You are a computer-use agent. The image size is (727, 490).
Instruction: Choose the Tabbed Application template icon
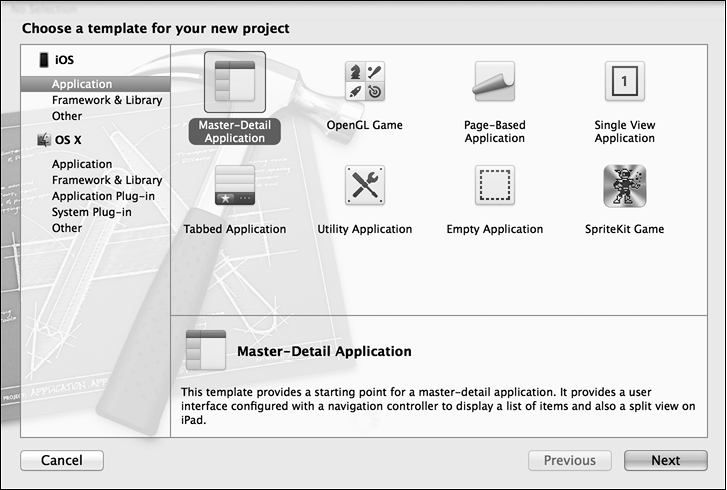point(235,185)
